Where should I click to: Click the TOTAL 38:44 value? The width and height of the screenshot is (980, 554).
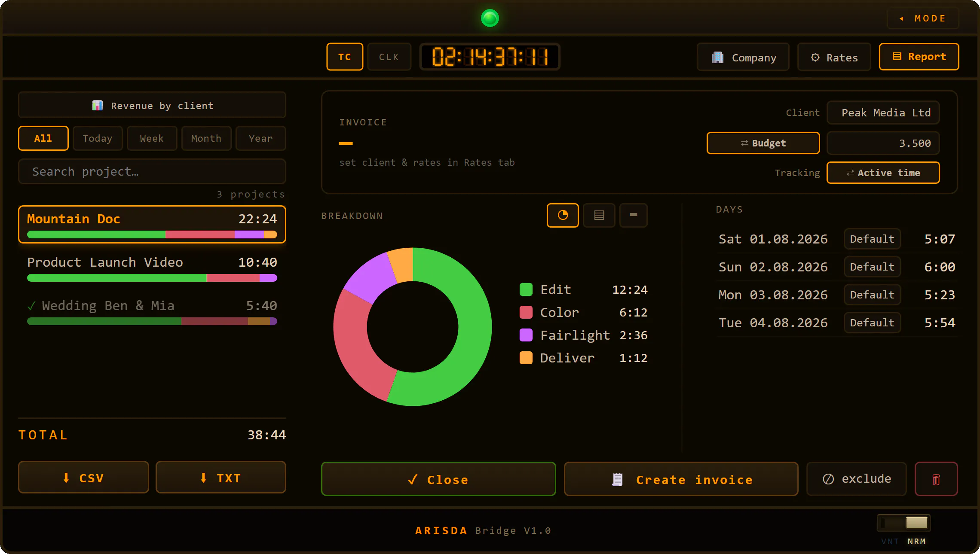[x=266, y=435]
